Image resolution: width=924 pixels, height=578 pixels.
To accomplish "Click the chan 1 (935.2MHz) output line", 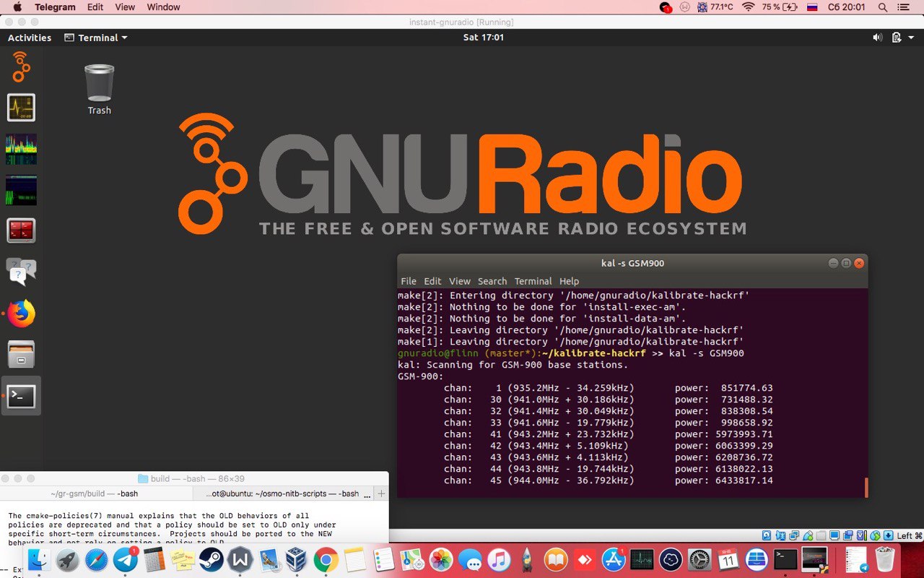I will (x=608, y=388).
